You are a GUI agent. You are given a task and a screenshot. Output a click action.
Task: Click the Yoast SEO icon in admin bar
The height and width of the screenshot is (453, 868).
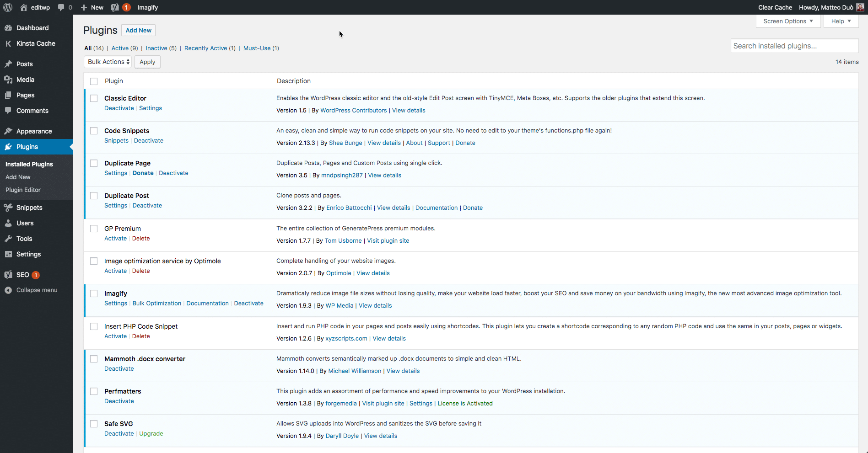click(114, 7)
